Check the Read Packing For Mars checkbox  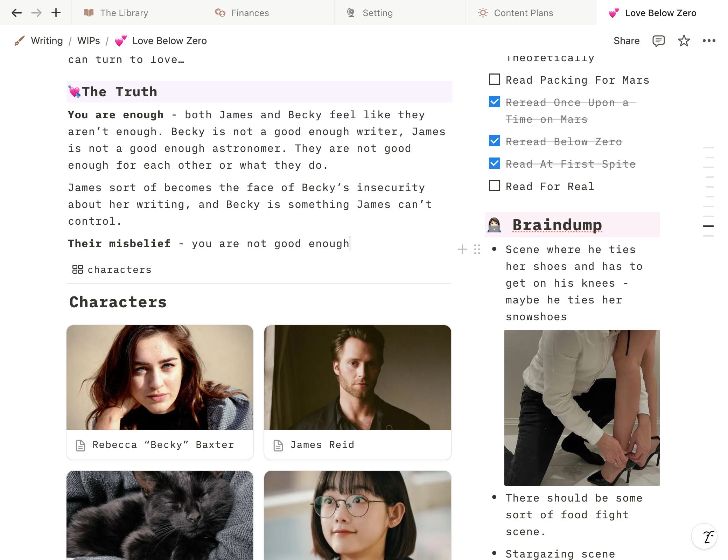(494, 79)
